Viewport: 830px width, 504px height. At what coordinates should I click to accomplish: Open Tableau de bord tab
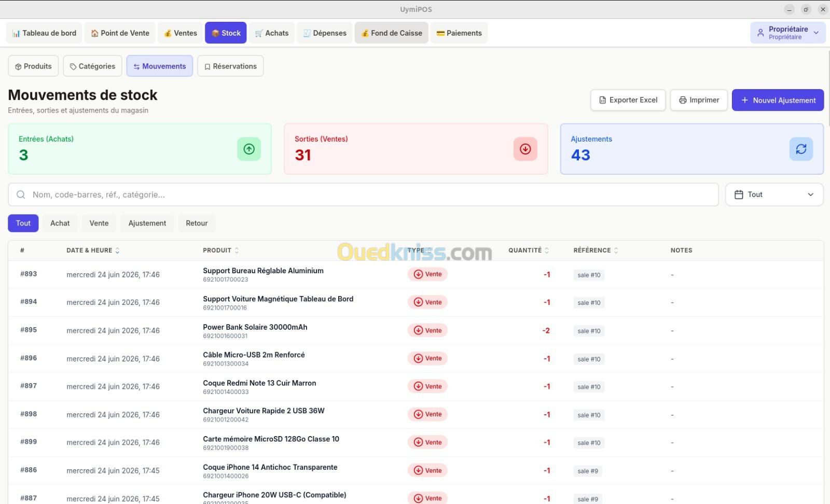(44, 33)
